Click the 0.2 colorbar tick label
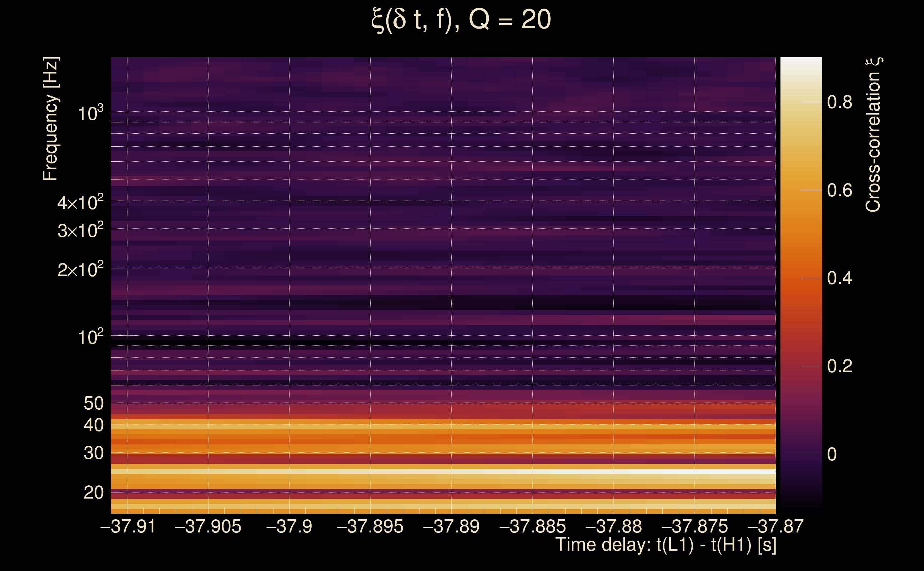 tap(839, 366)
